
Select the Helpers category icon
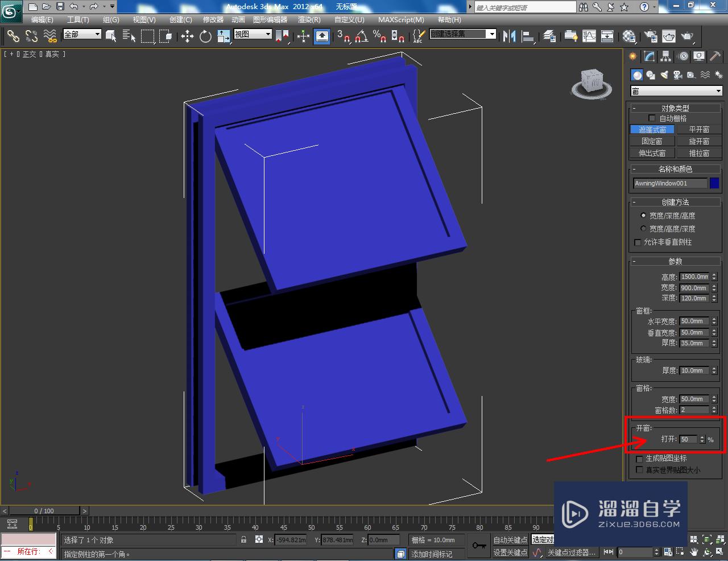691,75
